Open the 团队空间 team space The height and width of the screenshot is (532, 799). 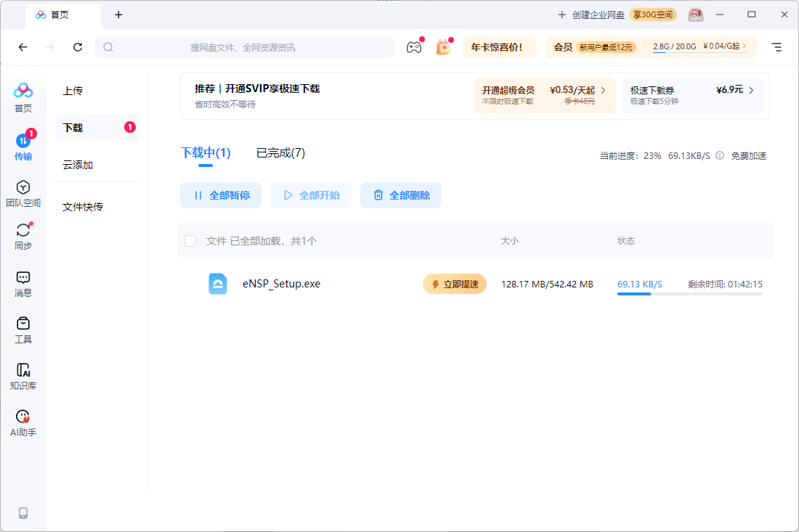click(23, 194)
